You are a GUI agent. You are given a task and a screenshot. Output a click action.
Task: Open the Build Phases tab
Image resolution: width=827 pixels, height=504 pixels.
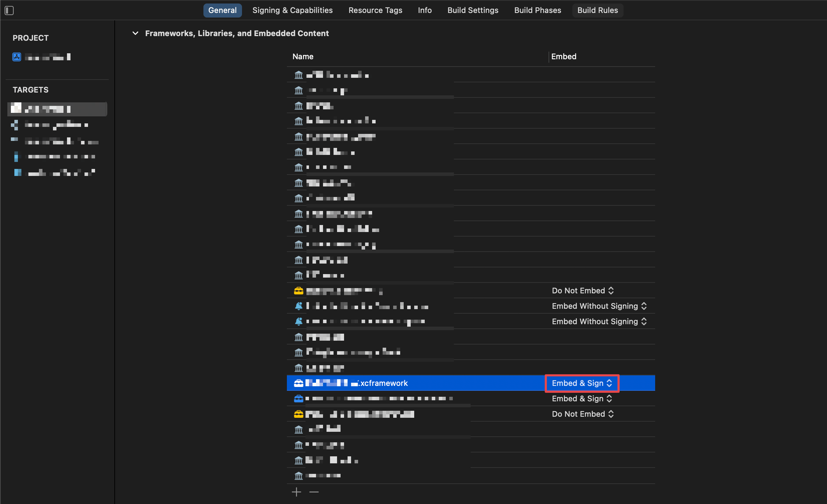(538, 10)
